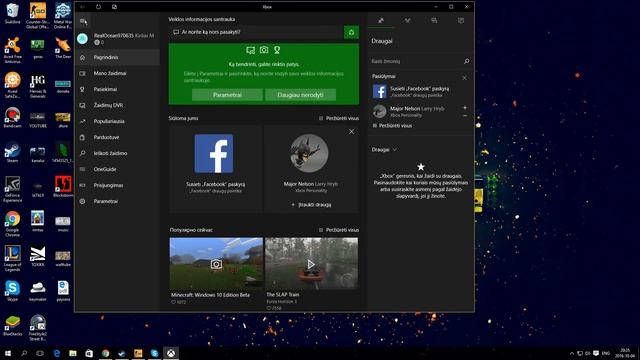The image size is (640, 360).
Task: Click achievement ribbon icon in green banner
Action: tap(277, 50)
